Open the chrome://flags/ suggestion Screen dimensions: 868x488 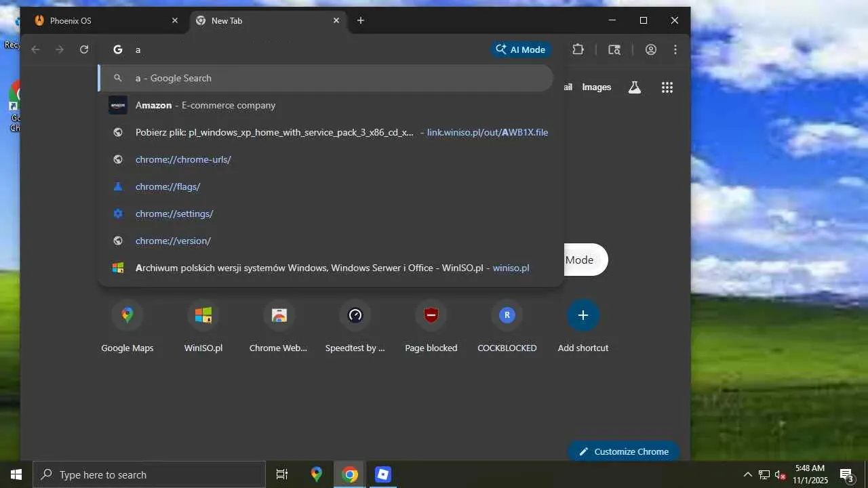[325, 186]
